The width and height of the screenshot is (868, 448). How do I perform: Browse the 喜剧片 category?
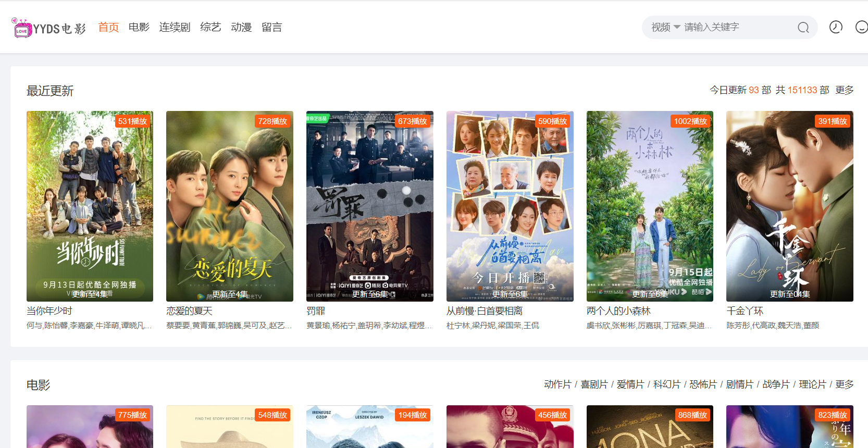(594, 384)
